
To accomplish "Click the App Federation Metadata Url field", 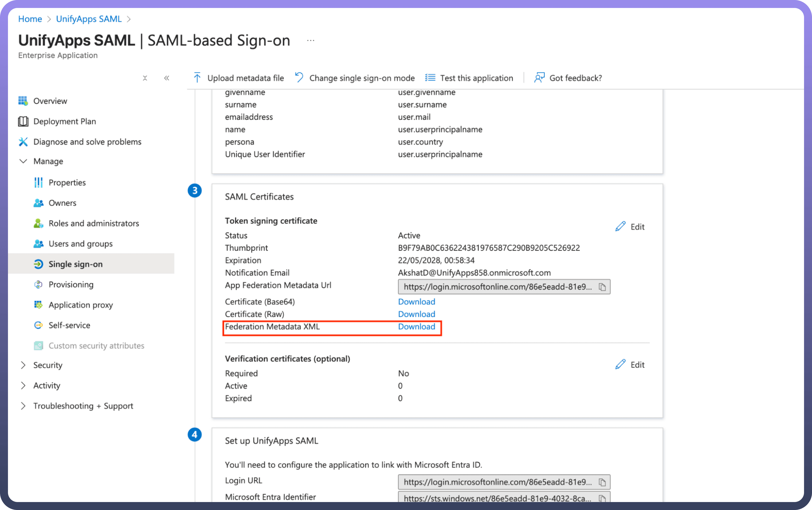I will point(497,287).
